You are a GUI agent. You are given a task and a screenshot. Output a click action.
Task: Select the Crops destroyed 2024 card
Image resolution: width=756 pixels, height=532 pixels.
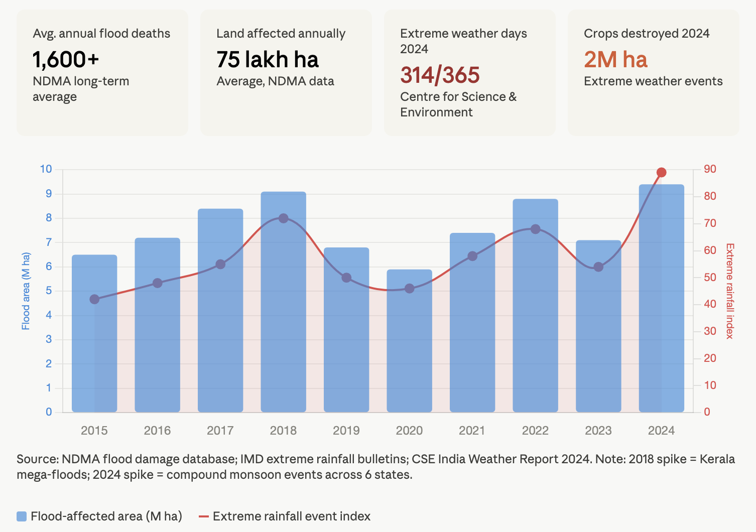[x=653, y=73]
